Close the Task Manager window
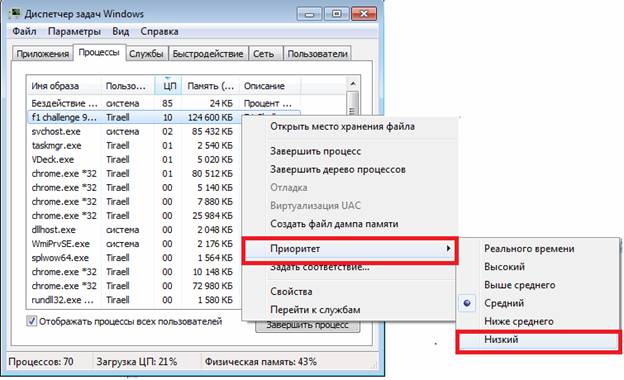The image size is (624, 380). tap(364, 14)
